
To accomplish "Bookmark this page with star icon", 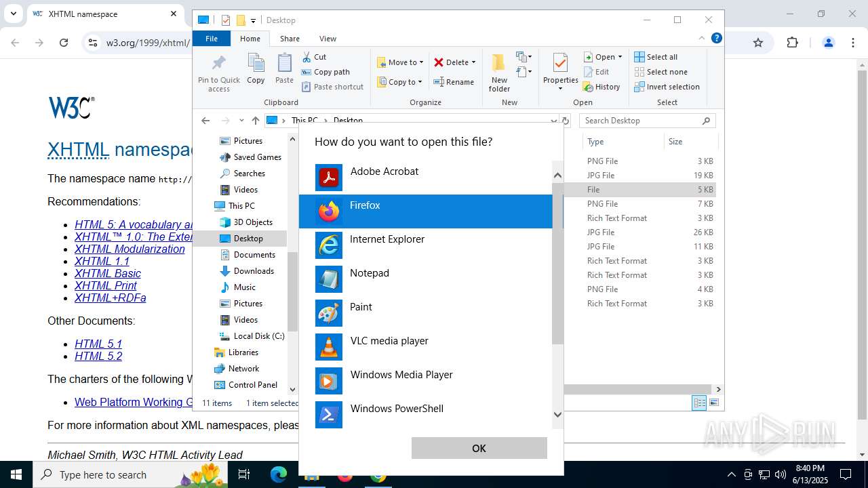I will tap(758, 43).
